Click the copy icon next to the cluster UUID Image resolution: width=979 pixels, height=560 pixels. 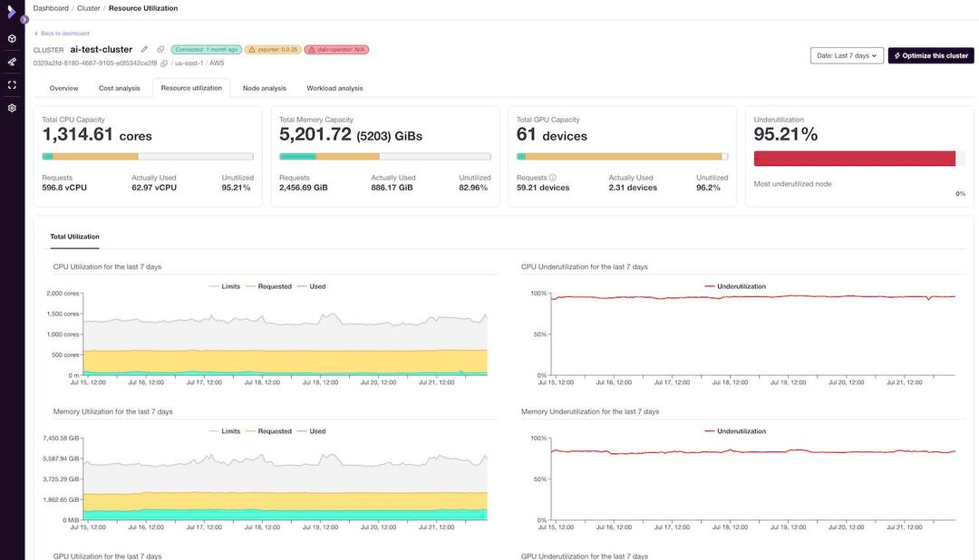[x=163, y=63]
